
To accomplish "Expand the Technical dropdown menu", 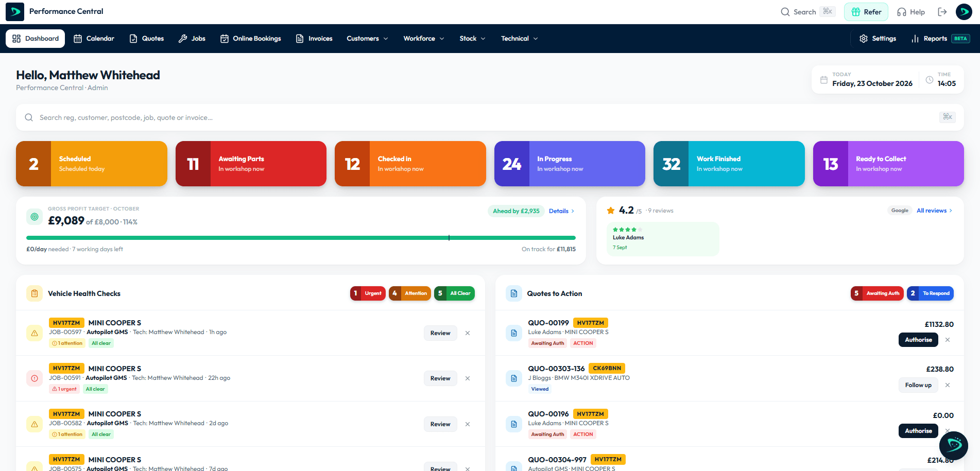I will click(519, 39).
